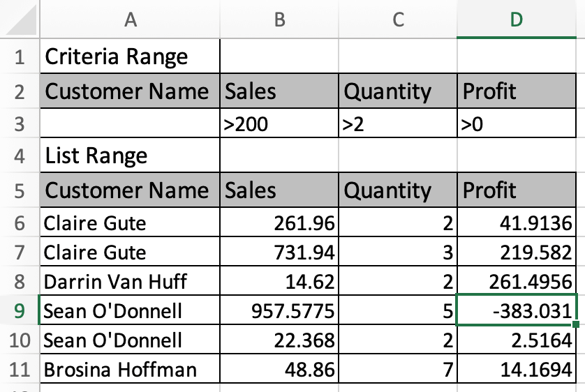Click the >2 quantity criteria cell
Screen dimensions: 585x392
point(398,123)
